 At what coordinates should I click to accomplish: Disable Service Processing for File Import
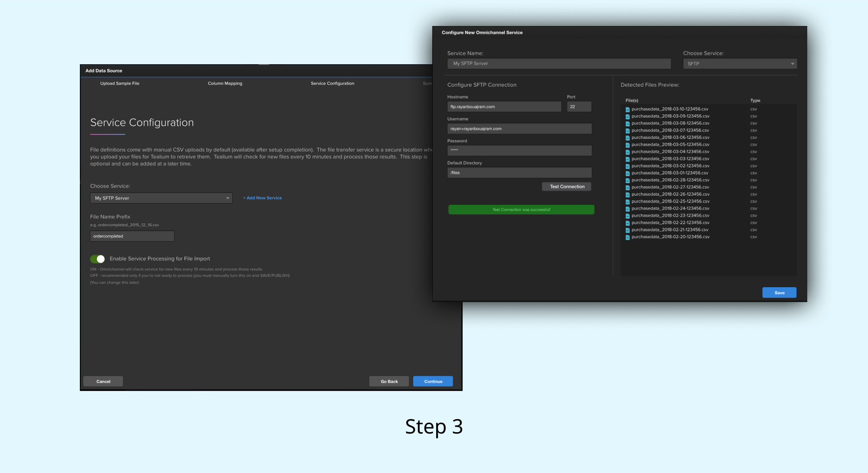(98, 259)
